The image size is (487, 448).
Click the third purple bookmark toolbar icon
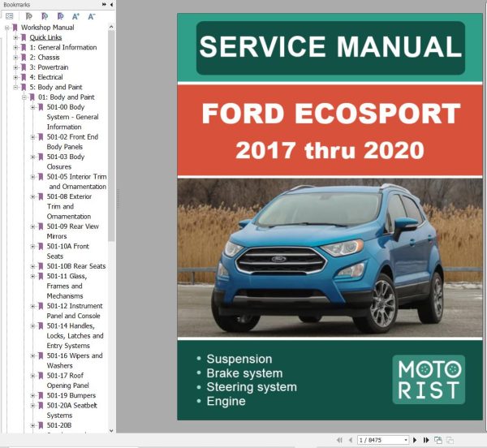[x=61, y=16]
